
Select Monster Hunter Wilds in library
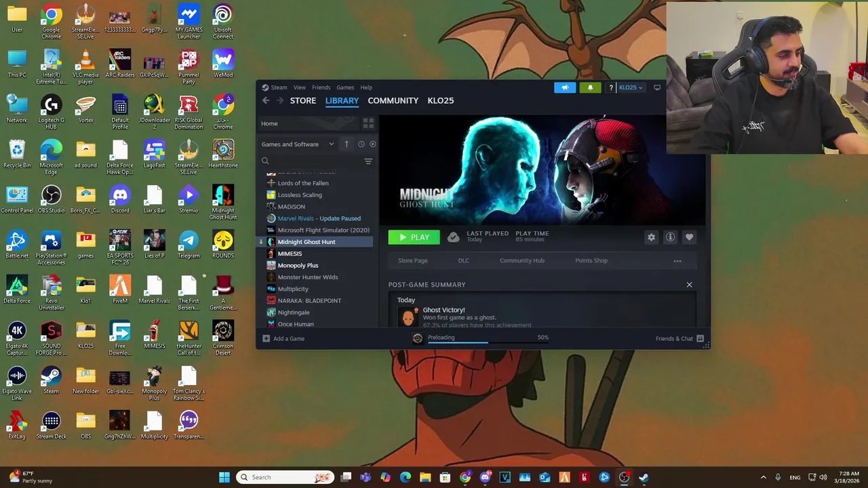pyautogui.click(x=308, y=277)
